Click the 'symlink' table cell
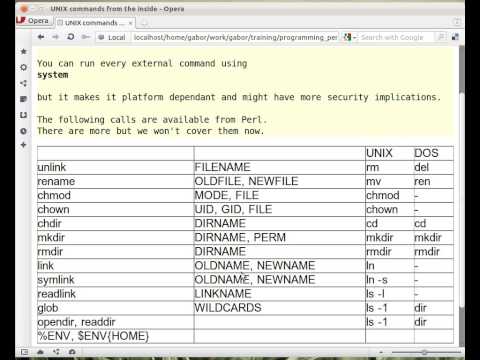Screen dimensions: 480x360 [x=115, y=280]
